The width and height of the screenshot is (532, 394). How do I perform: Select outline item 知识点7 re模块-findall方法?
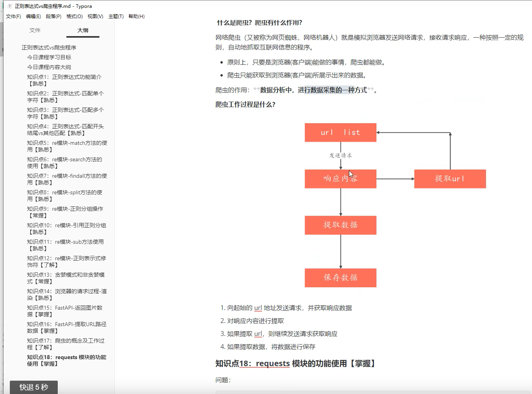(67, 179)
